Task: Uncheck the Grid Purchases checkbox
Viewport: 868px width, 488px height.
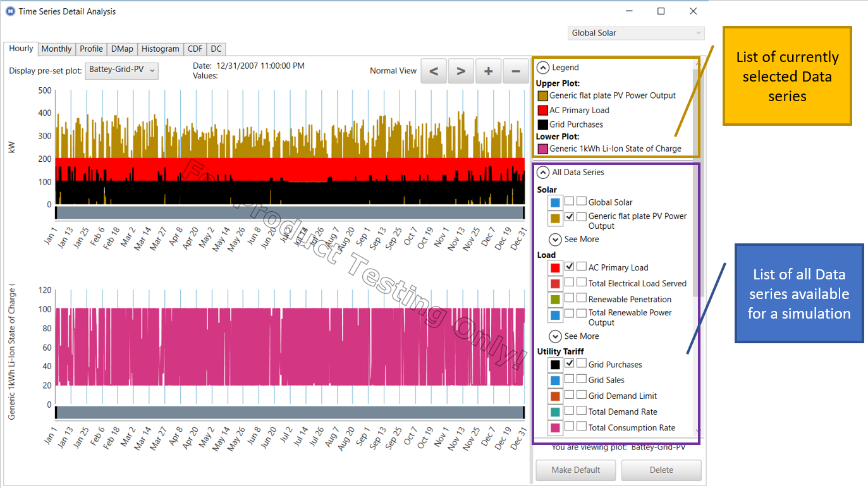Action: (570, 363)
